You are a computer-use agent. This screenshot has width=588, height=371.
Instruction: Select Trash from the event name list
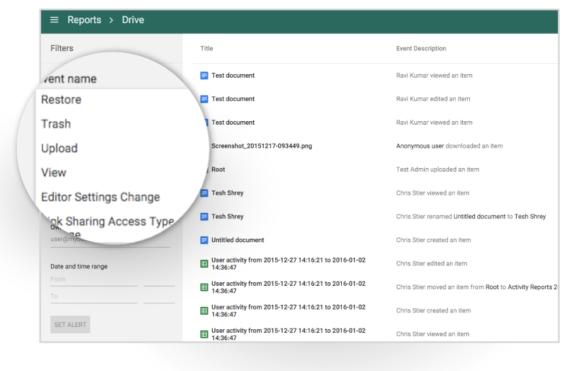tap(56, 124)
